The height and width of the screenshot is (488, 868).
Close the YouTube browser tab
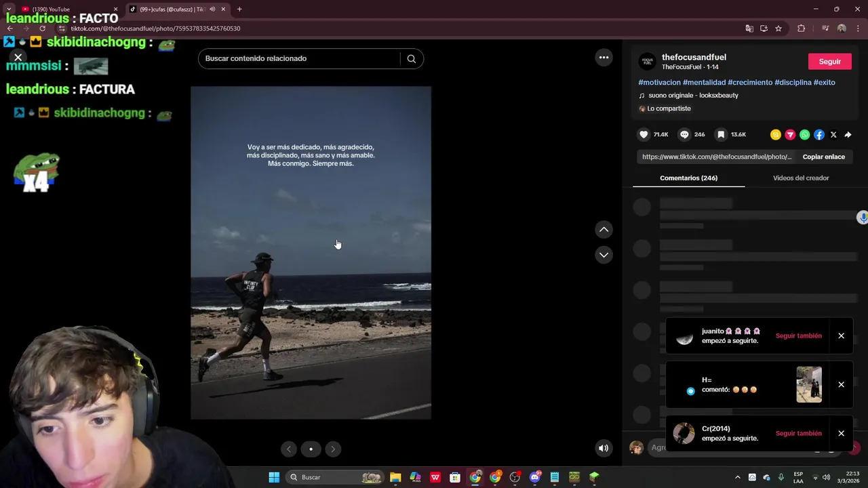pos(115,9)
